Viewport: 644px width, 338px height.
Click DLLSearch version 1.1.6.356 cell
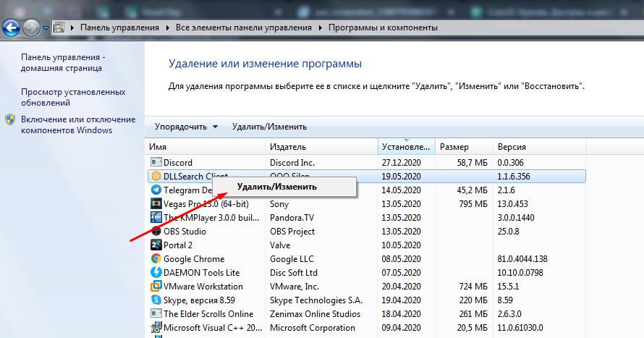[514, 177]
